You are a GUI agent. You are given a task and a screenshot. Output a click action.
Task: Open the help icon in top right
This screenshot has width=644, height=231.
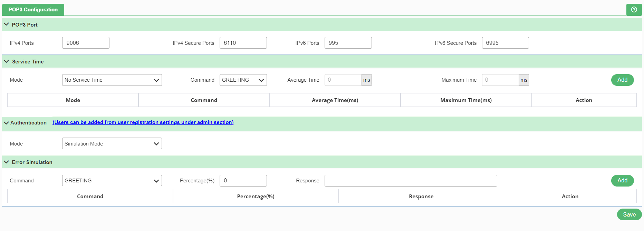(634, 10)
